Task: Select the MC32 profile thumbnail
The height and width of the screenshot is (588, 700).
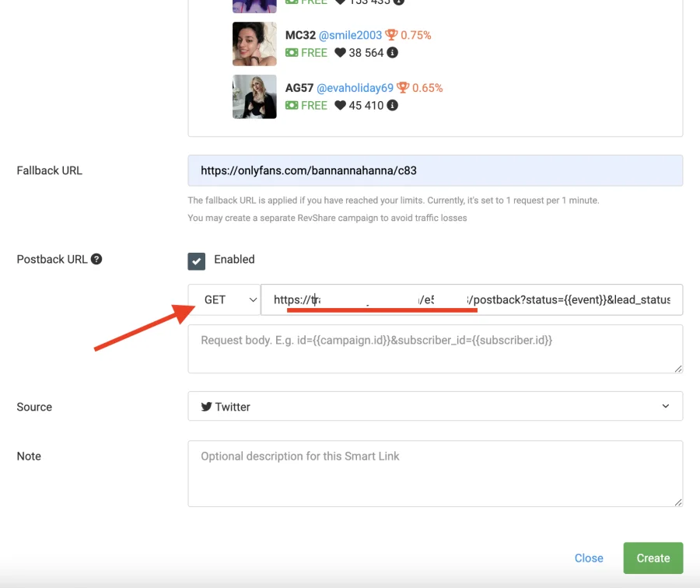Action: (x=254, y=44)
